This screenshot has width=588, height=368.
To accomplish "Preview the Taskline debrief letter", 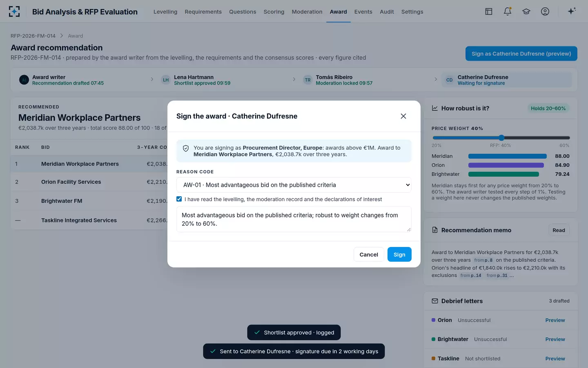I will point(555,359).
